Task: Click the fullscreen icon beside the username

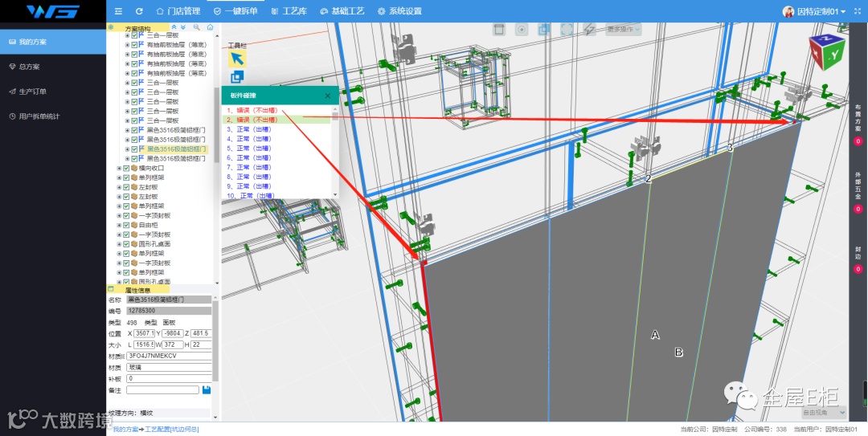Action: 858,11
